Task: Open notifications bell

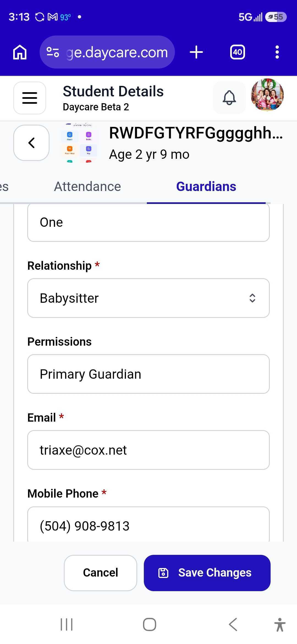Action: click(x=229, y=98)
